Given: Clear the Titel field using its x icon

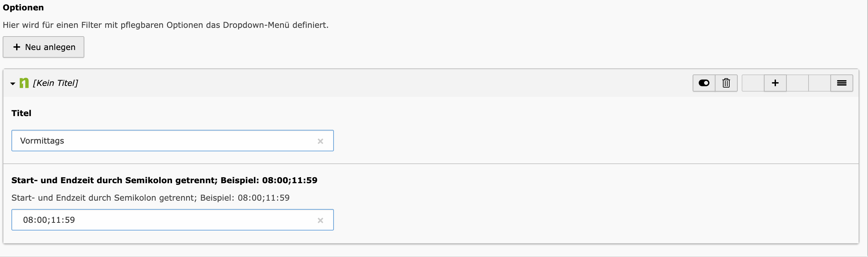Looking at the screenshot, I should coord(320,141).
